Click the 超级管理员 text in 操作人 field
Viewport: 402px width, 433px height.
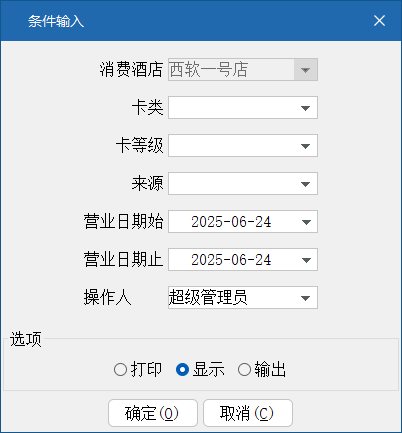[x=208, y=297]
